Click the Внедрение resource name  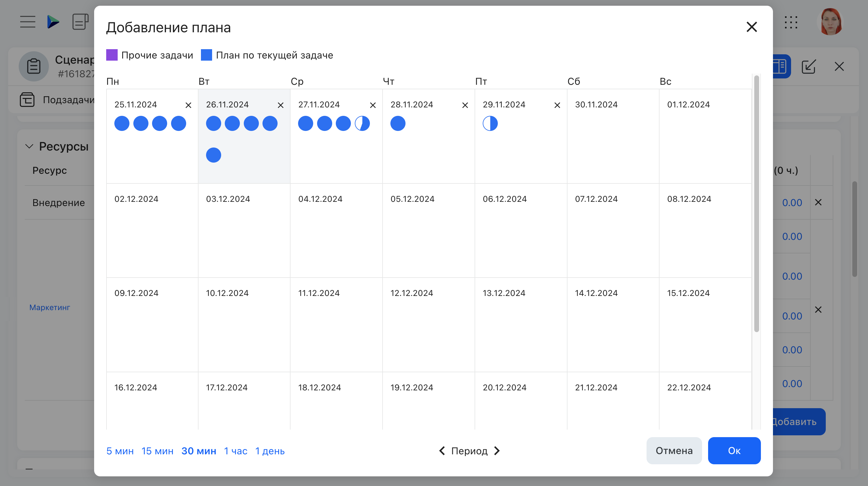[59, 202]
